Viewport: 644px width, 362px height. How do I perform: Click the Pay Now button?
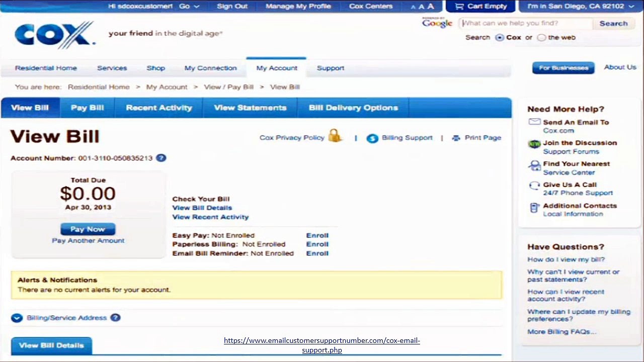point(88,229)
